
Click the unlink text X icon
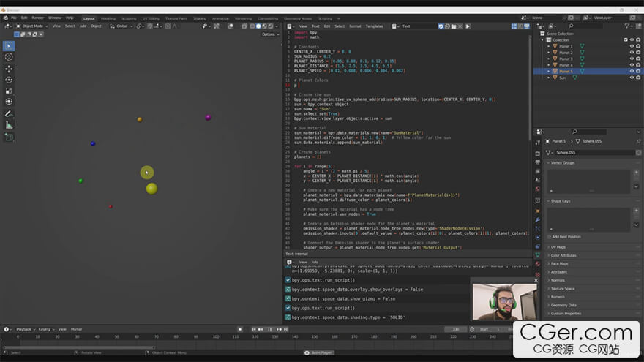[460, 26]
